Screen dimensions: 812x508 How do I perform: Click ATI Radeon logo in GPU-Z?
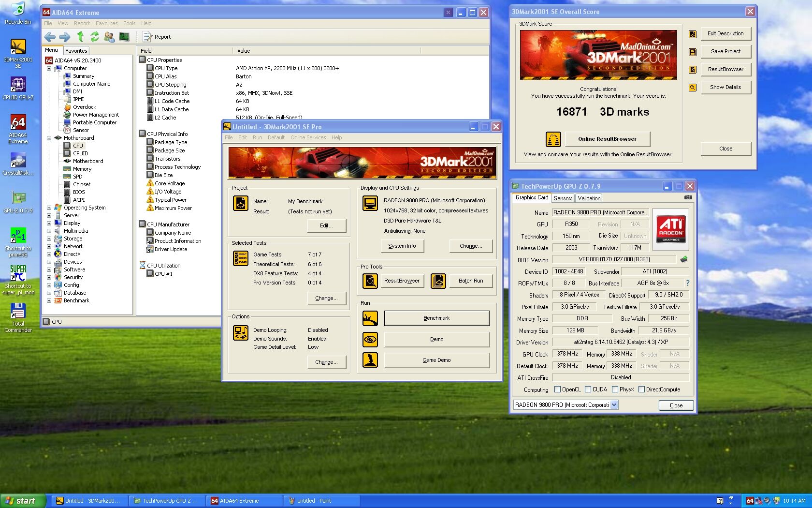671,228
